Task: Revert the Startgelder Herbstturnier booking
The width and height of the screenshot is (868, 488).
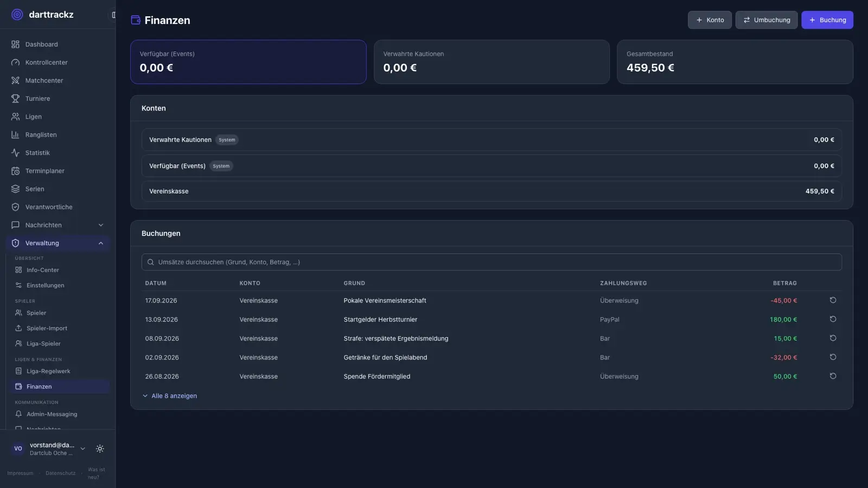Action: (x=833, y=319)
